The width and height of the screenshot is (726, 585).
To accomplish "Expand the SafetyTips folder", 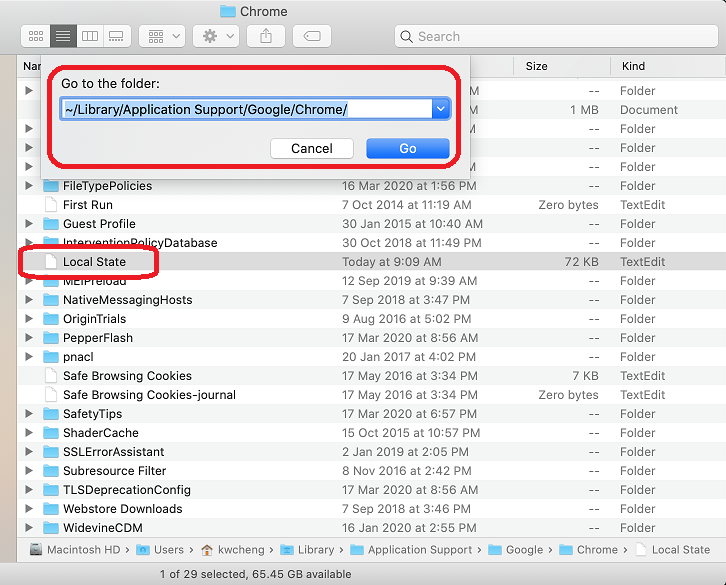I will [29, 414].
